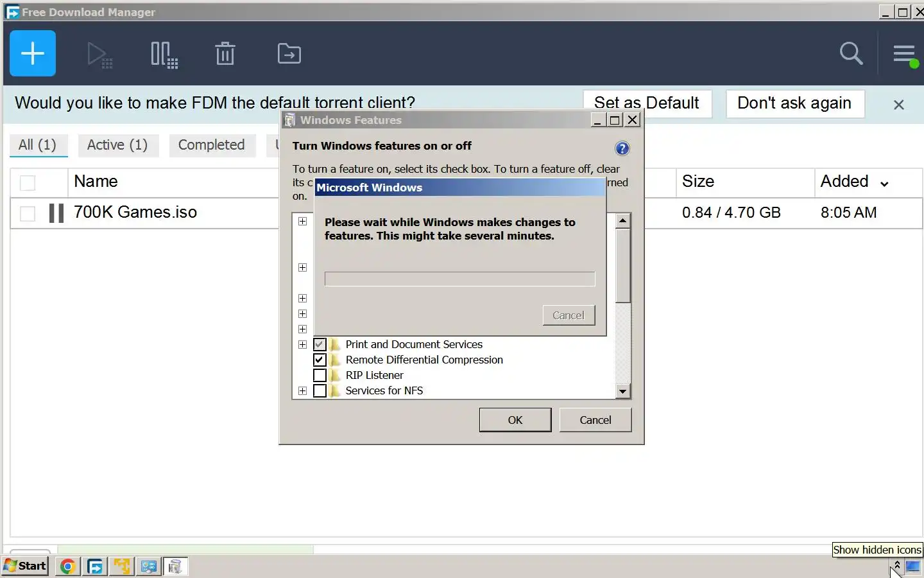This screenshot has width=924, height=578.
Task: Start the selected downloads in the toolbar
Action: [x=99, y=55]
